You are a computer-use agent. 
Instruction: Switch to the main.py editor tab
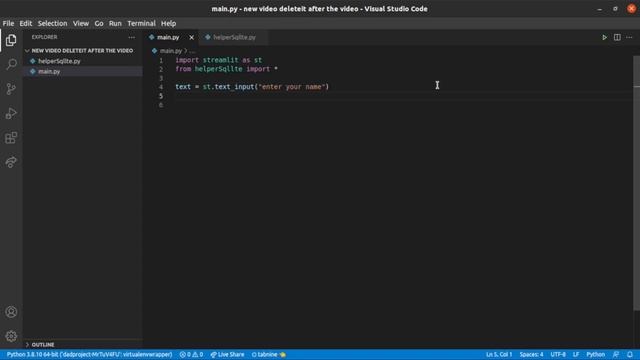[168, 37]
